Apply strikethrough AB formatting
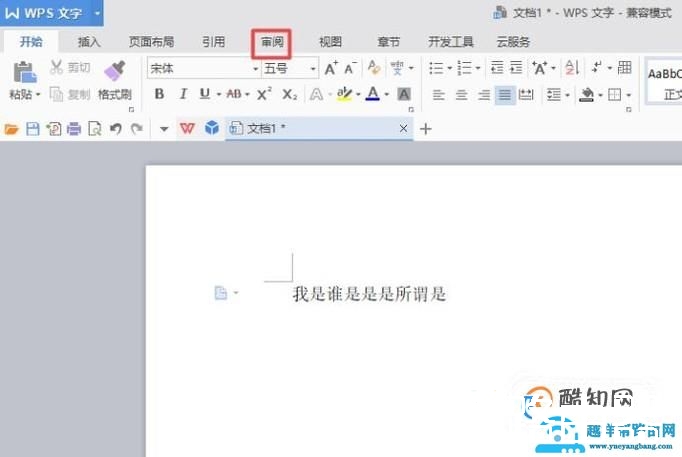682x457 pixels. (234, 94)
